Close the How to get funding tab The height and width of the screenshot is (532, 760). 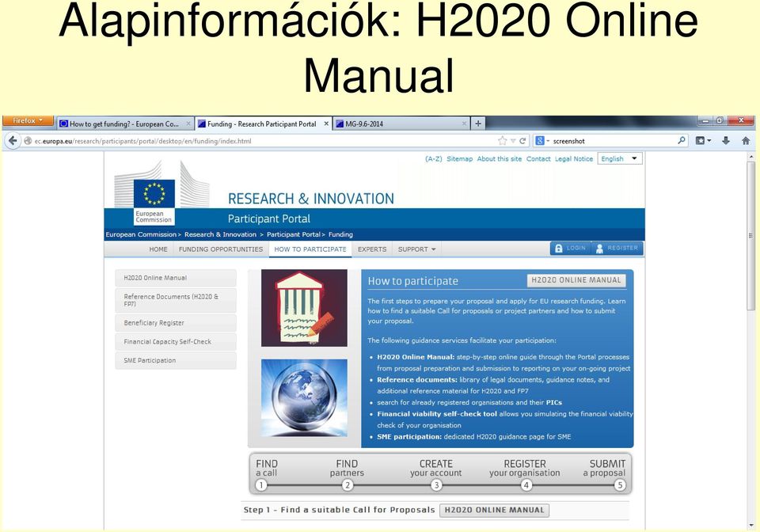[188, 124]
